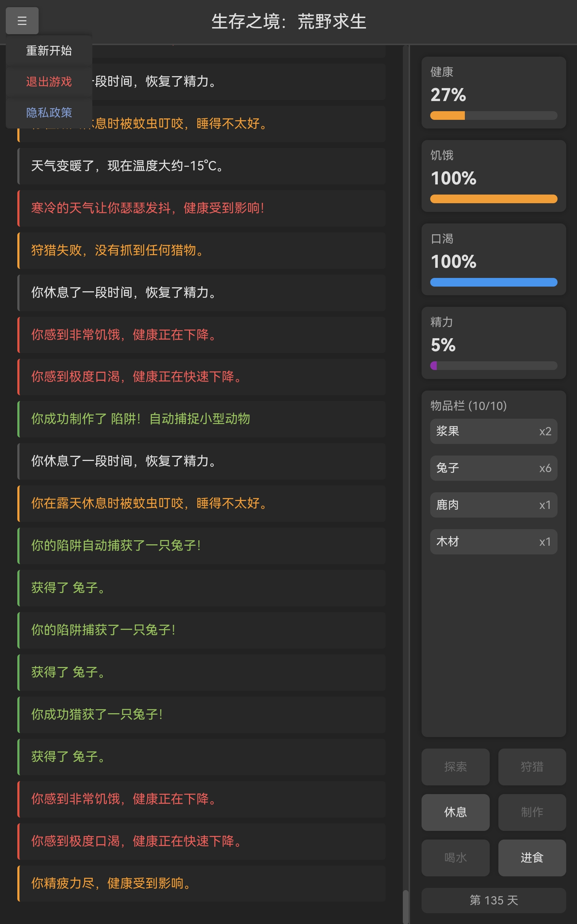Tap the 喝水 button
This screenshot has width=577, height=924.
pos(455,858)
